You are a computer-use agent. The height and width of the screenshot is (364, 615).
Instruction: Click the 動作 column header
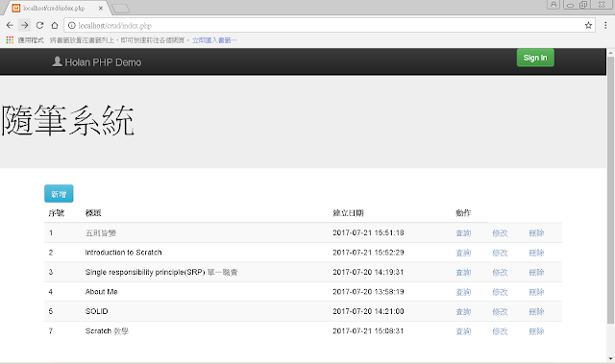tap(463, 213)
